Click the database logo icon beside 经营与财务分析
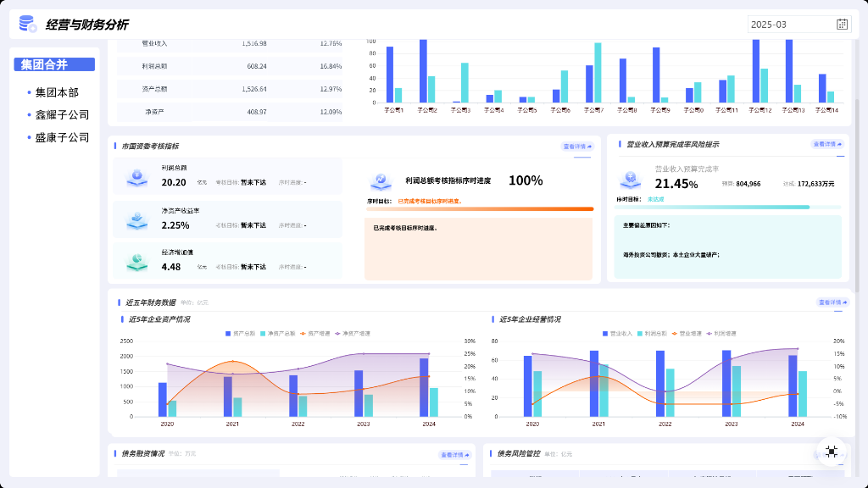Image resolution: width=868 pixels, height=488 pixels. coord(27,24)
